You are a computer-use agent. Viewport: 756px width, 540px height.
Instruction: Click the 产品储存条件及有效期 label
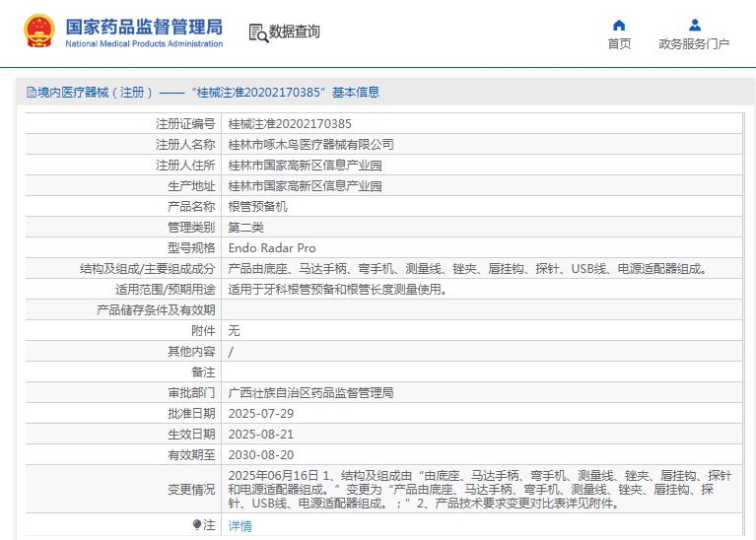point(156,310)
